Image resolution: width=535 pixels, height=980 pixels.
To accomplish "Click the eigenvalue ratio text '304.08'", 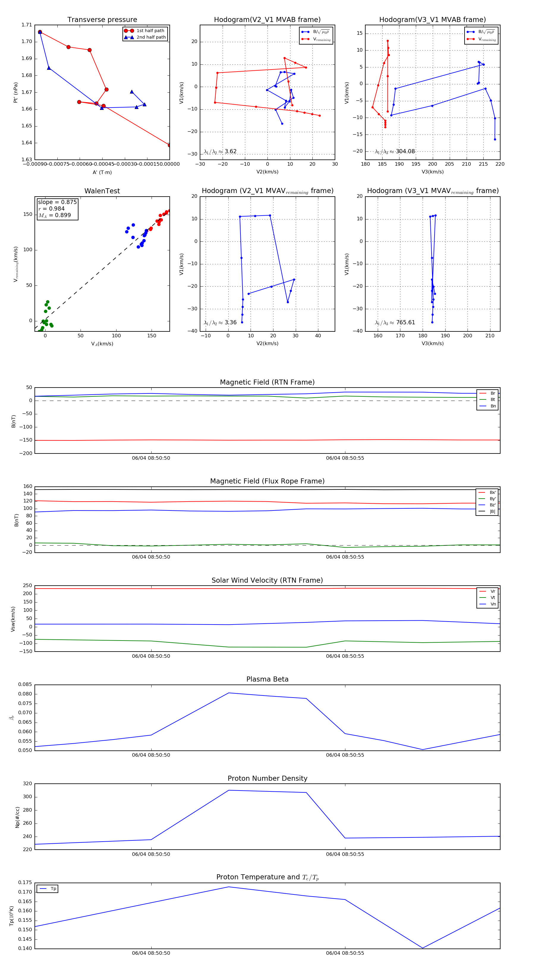I will [405, 151].
